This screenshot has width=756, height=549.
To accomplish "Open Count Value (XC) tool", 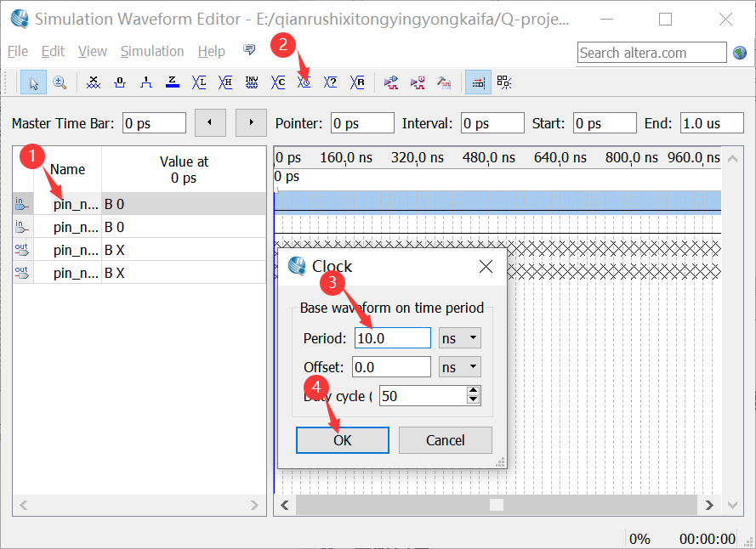I will tap(278, 83).
